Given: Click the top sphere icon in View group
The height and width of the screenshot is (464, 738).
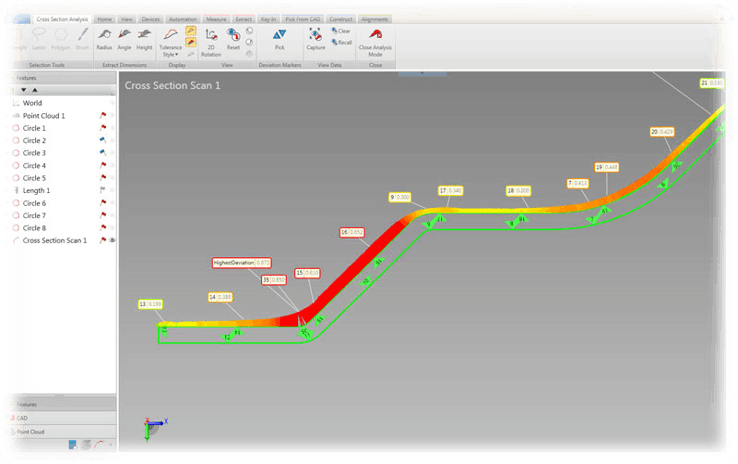Looking at the screenshot, I should 249,31.
